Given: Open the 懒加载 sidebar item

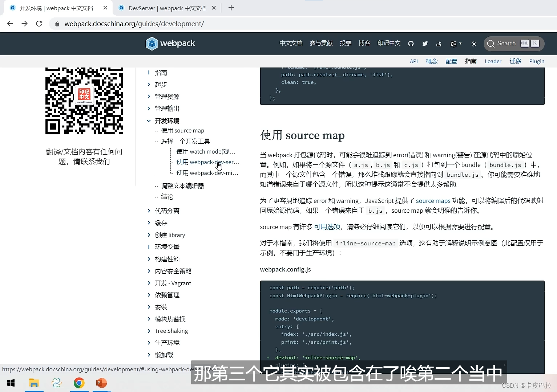Looking at the screenshot, I should (x=164, y=355).
